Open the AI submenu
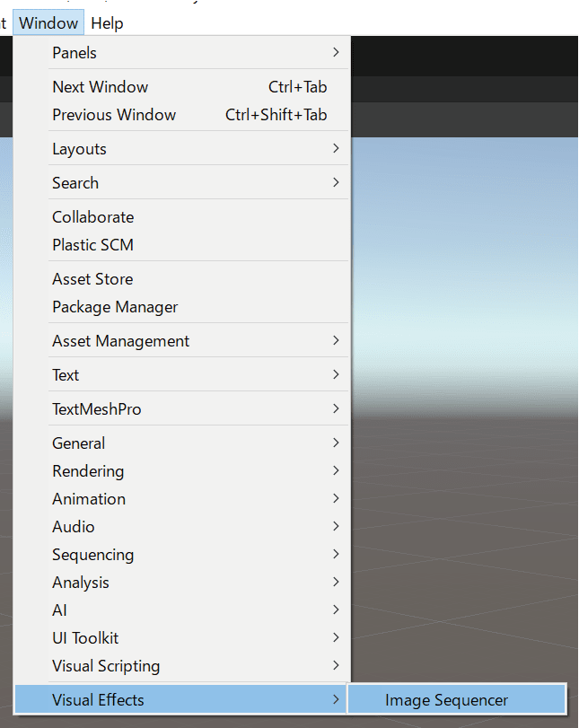This screenshot has width=579, height=728. [x=181, y=610]
